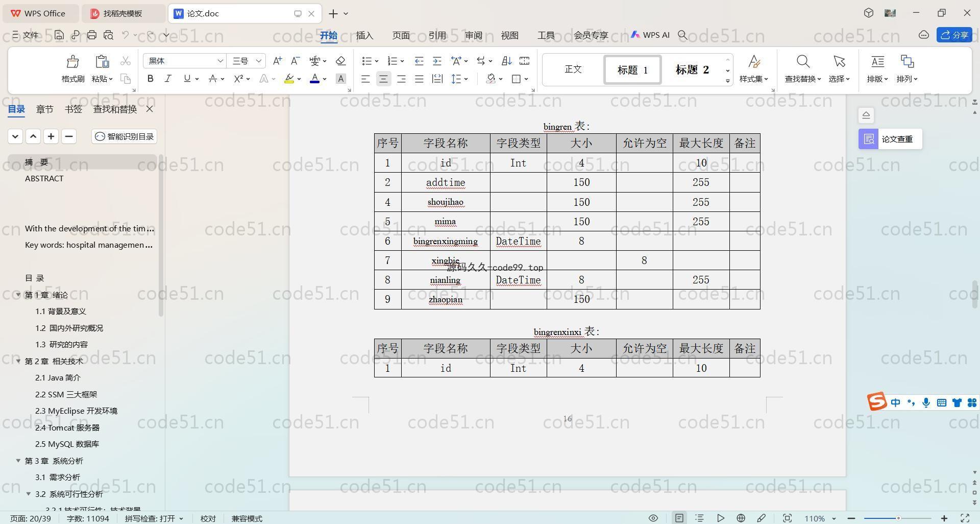Open the font size 三号 dropdown
Image resolution: width=980 pixels, height=524 pixels.
click(259, 61)
